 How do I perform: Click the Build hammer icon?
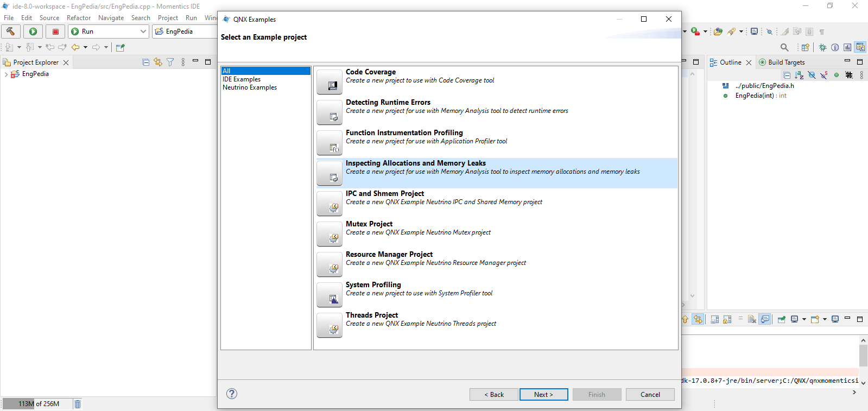click(10, 31)
